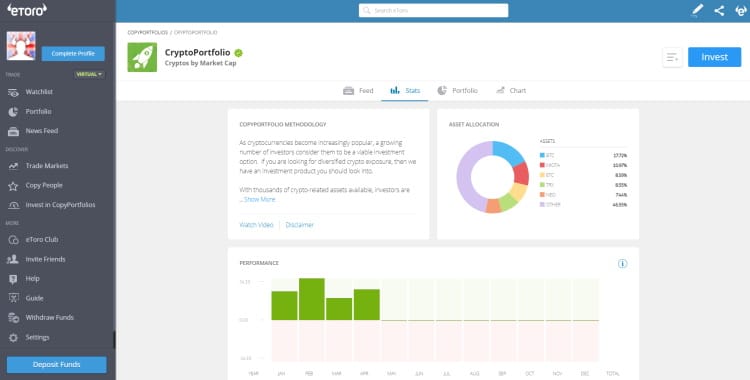Screen dimensions: 750x380
Task: Click the green verified badge beside CryptoPortfolio
Action: pyautogui.click(x=238, y=53)
